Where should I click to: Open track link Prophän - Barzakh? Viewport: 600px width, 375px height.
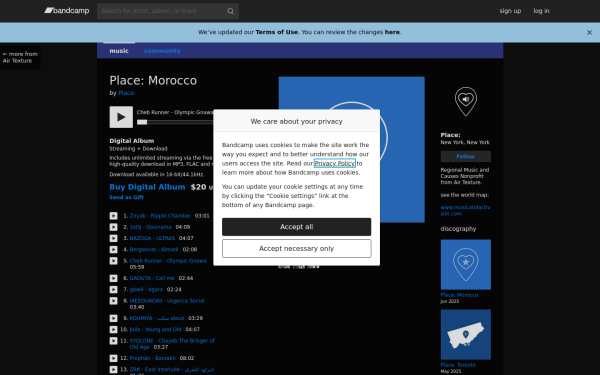tap(152, 358)
